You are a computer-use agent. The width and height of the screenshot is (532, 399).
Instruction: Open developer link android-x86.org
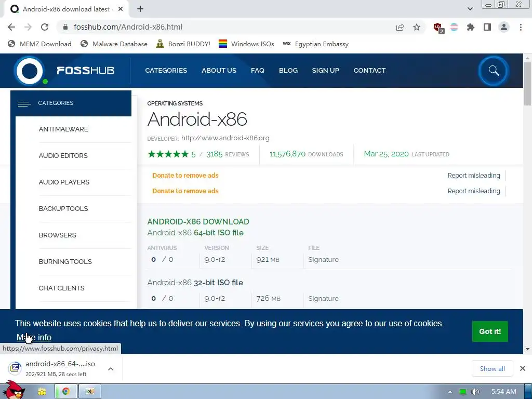(225, 138)
